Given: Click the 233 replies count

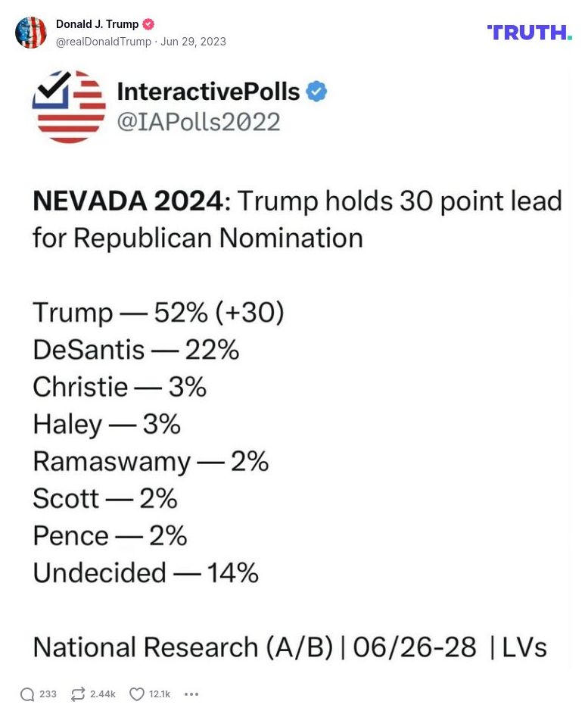Looking at the screenshot, I should click(x=48, y=694).
